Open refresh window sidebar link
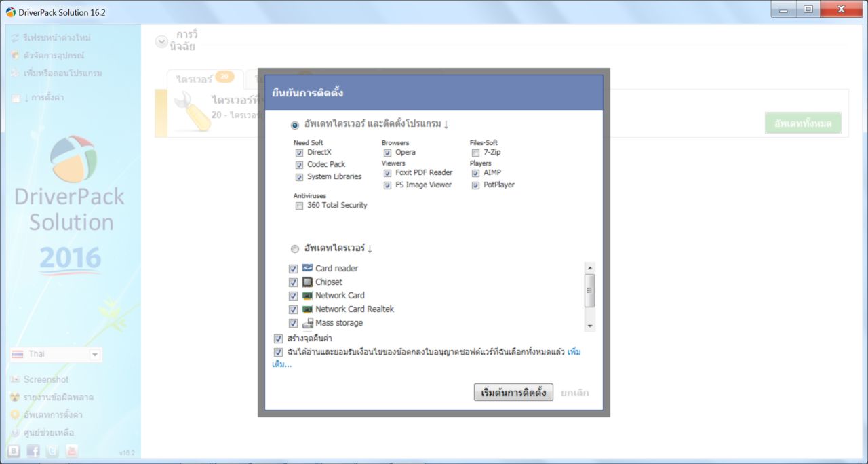 point(57,37)
